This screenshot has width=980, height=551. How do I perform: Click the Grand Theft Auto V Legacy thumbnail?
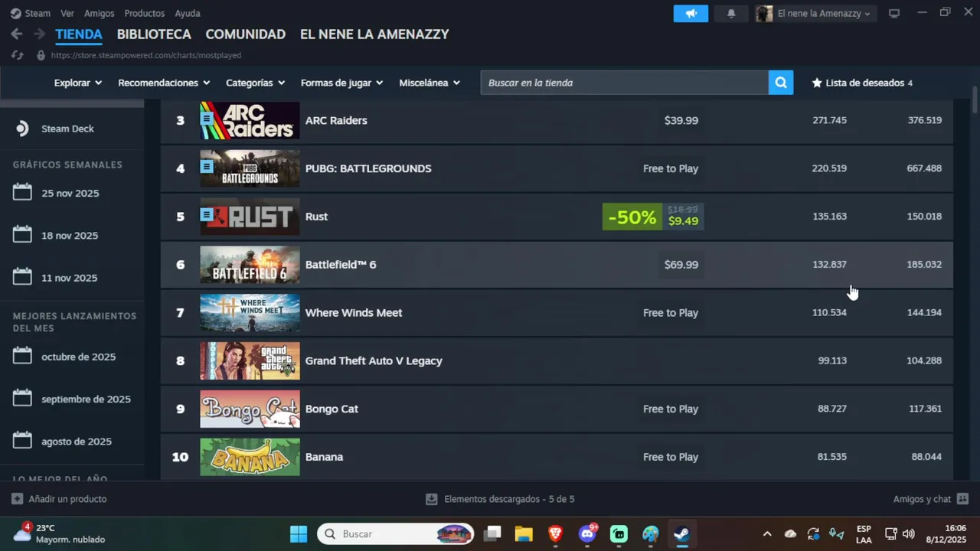[250, 360]
